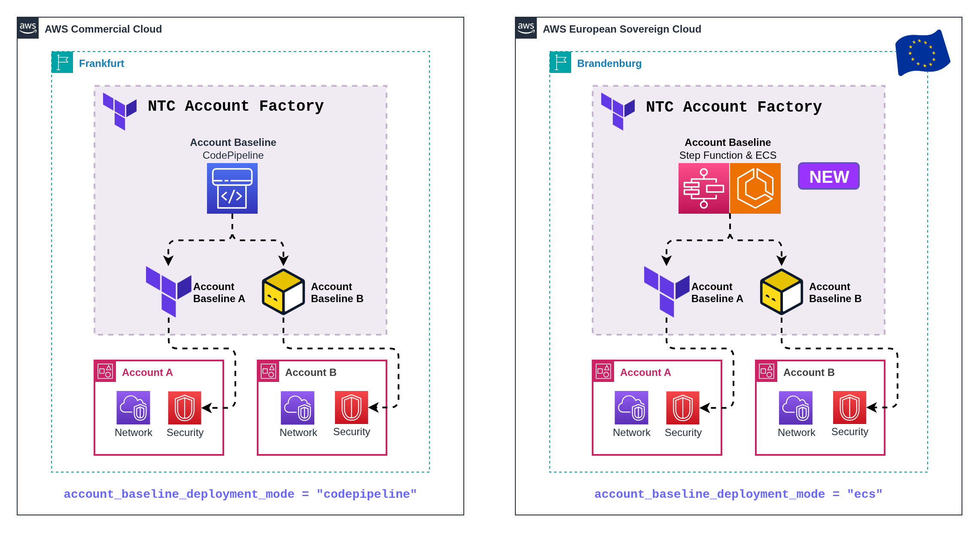Click the Frankfurt region flag icon
This screenshot has width=980, height=533.
[x=62, y=62]
